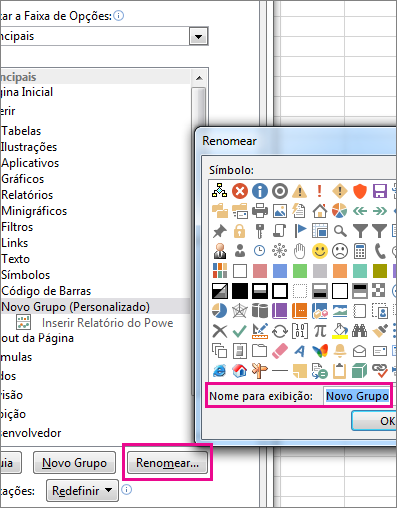Pick the olive square color symbol
This screenshot has height=508, width=397.
(x=380, y=271)
